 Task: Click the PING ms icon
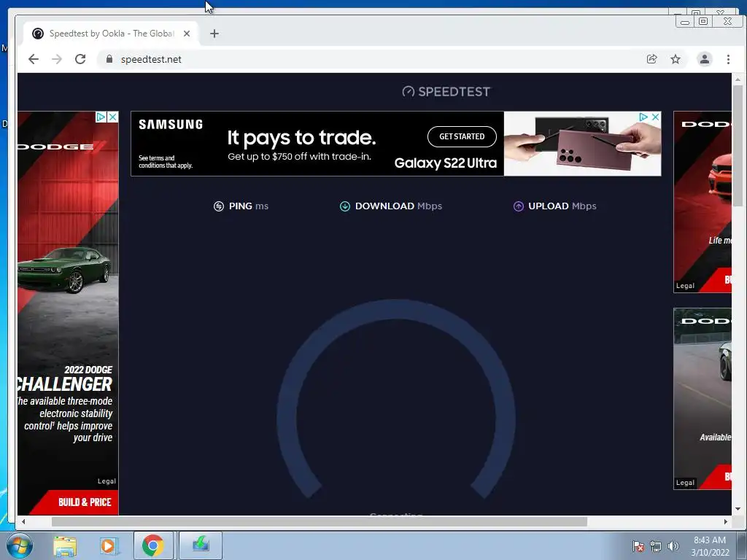click(219, 206)
